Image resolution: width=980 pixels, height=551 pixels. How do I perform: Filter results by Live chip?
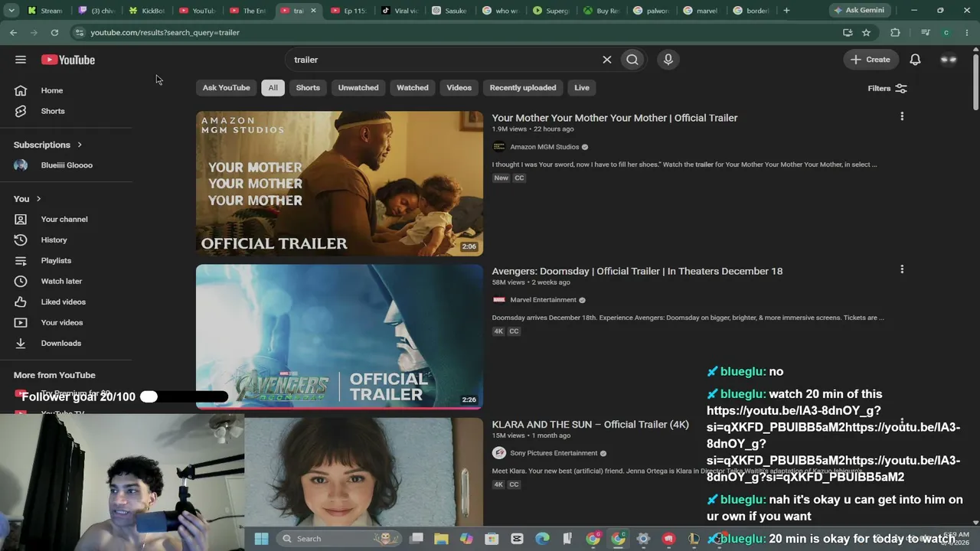(582, 88)
